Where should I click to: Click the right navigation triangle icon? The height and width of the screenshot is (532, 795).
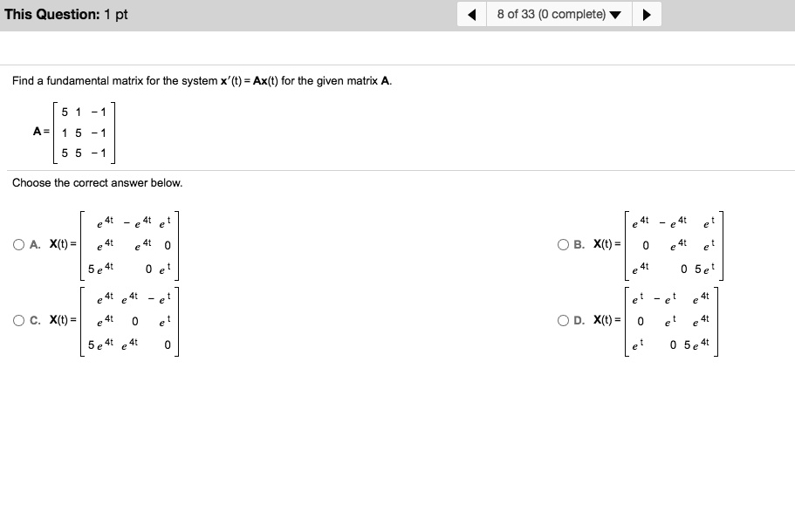coord(647,13)
